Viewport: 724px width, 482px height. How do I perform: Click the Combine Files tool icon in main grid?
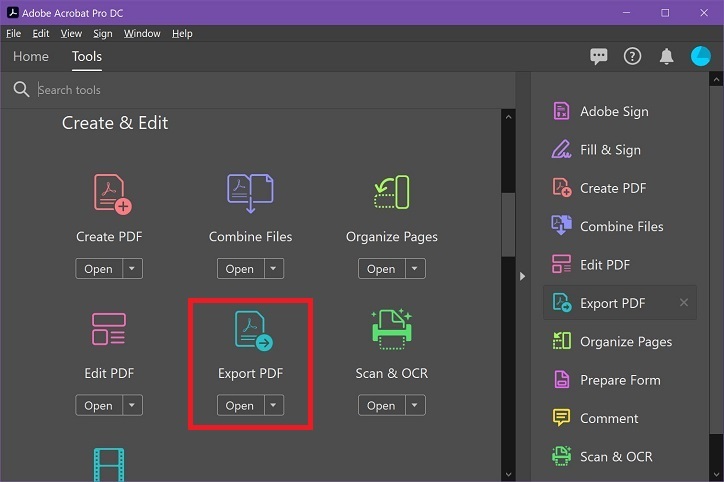click(x=250, y=193)
